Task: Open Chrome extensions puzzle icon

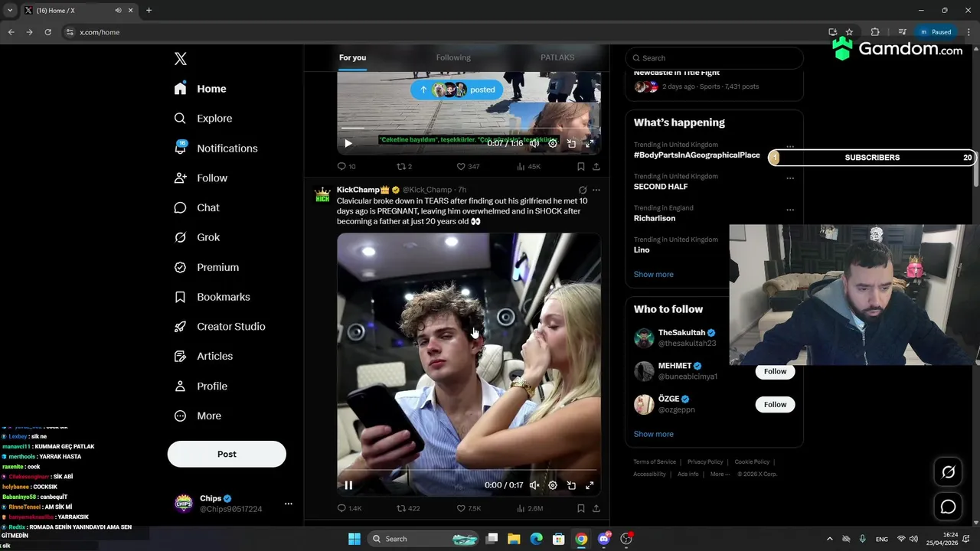Action: click(x=875, y=32)
